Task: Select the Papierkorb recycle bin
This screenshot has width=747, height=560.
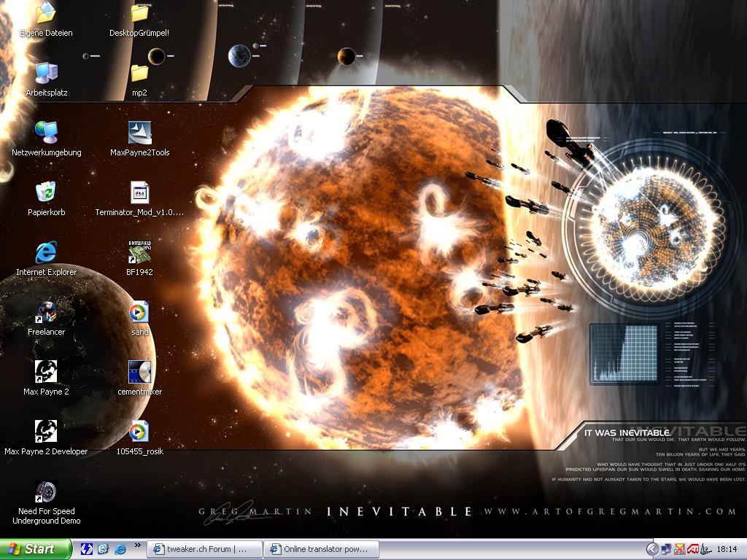Action: (46, 192)
